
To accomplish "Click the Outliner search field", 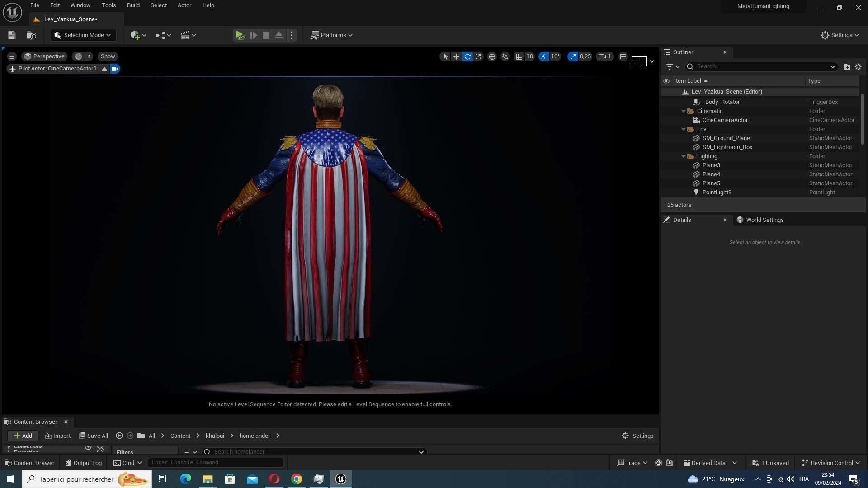I will point(761,66).
